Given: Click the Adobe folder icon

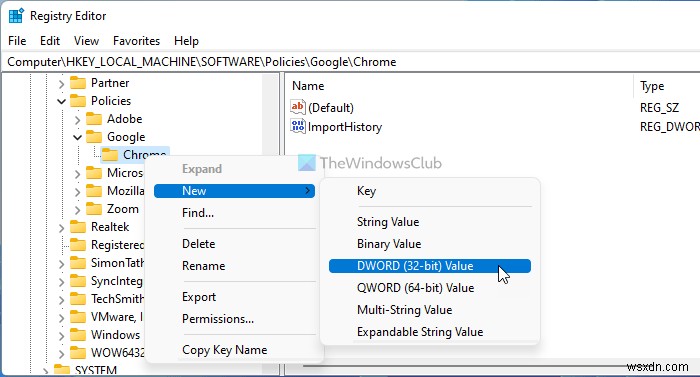Looking at the screenshot, I should pos(94,119).
